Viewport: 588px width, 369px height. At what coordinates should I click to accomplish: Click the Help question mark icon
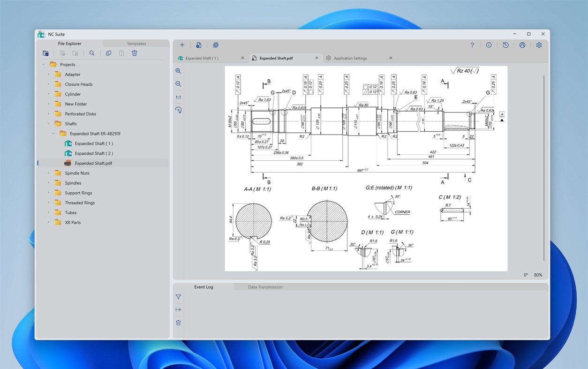472,45
